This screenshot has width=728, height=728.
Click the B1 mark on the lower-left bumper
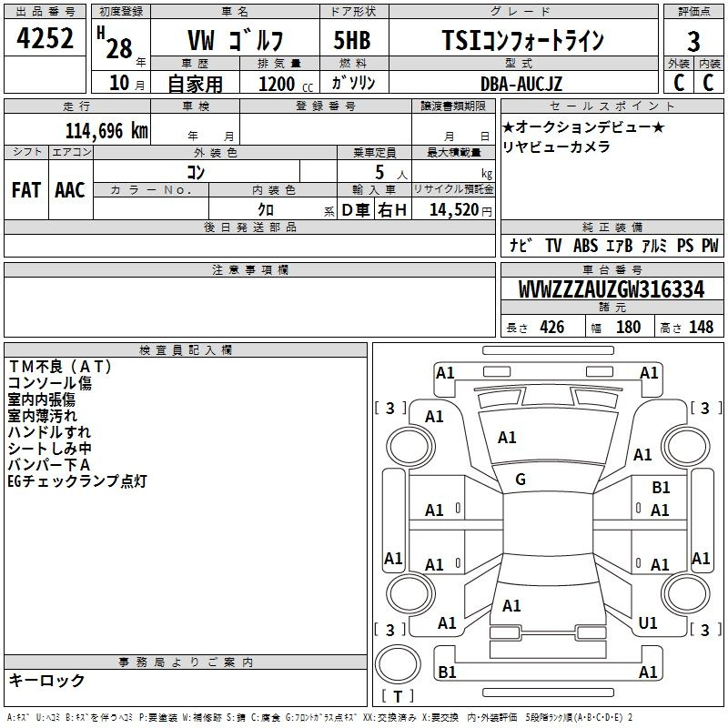coord(447,672)
